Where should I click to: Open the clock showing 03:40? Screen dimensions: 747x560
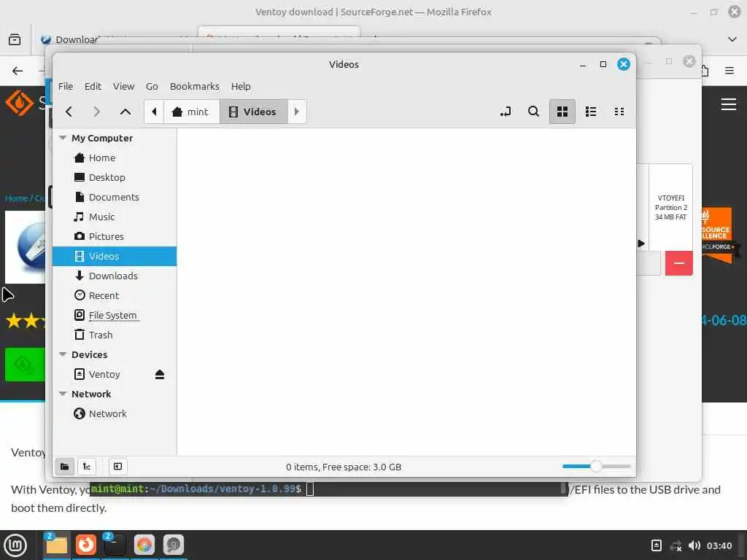[x=719, y=545]
